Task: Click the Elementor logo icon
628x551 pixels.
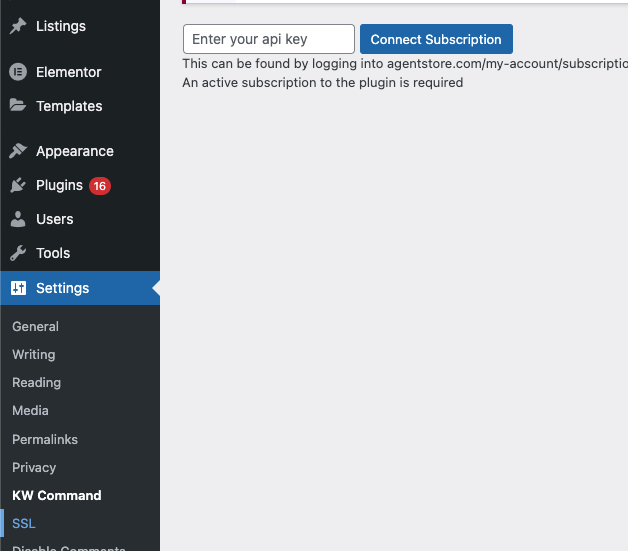Action: (18, 72)
